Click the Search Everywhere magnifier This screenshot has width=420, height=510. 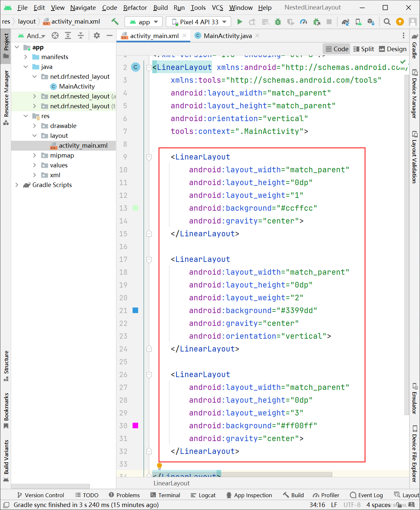387,22
